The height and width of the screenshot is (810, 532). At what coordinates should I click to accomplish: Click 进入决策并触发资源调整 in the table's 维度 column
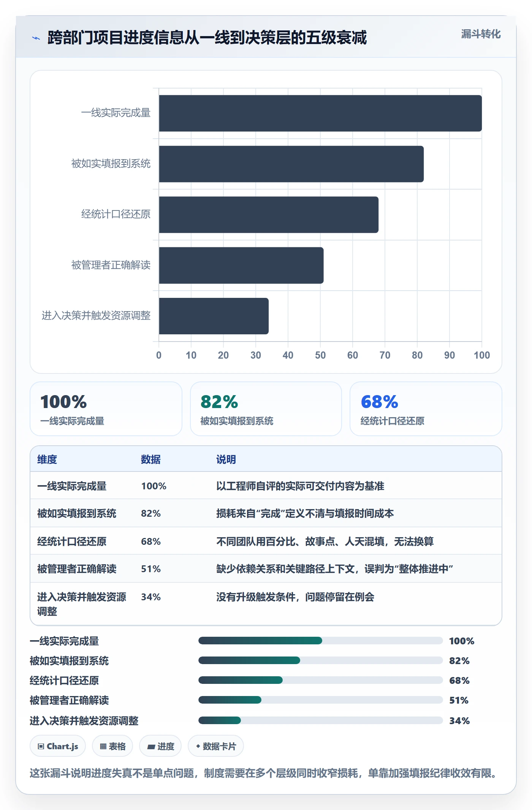(82, 604)
